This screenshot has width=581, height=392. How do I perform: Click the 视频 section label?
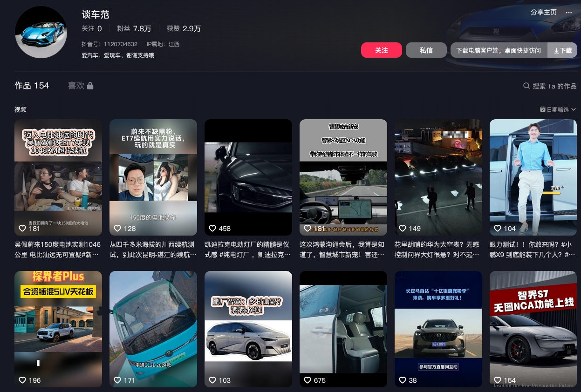(x=21, y=109)
